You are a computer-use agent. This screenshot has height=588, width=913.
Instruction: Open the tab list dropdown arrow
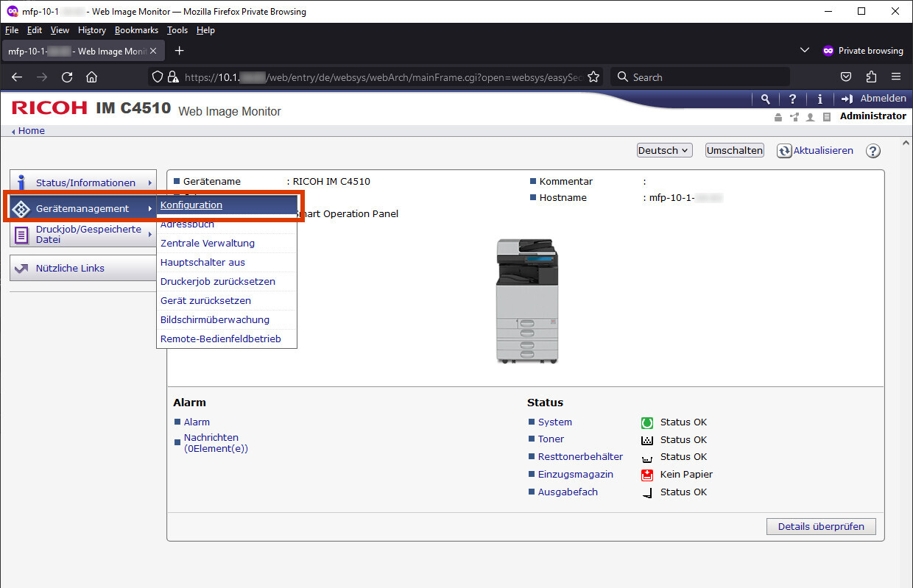click(804, 50)
